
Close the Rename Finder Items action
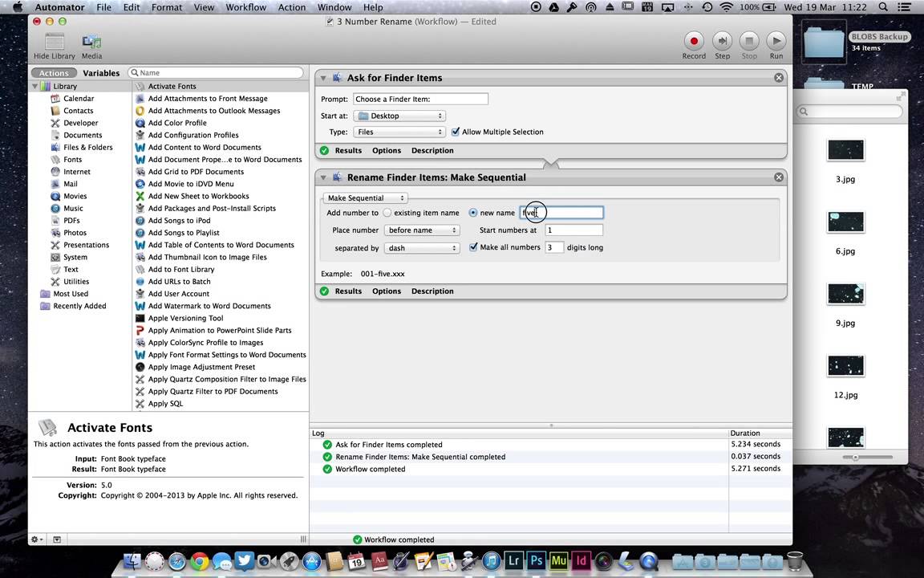point(779,177)
